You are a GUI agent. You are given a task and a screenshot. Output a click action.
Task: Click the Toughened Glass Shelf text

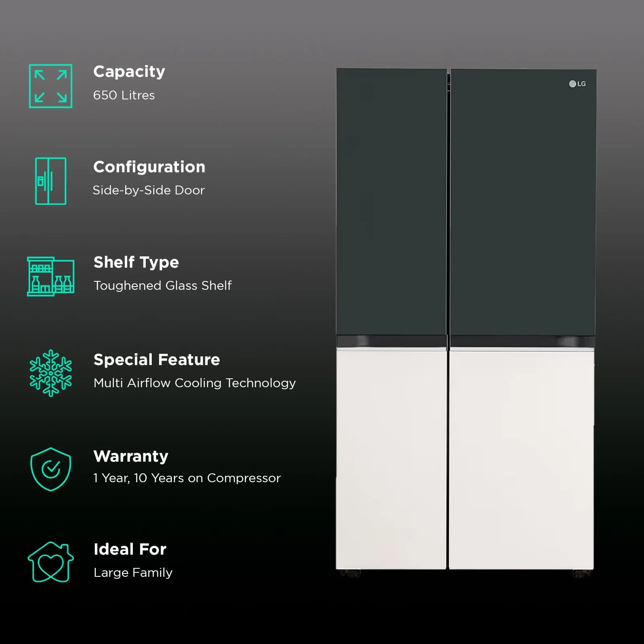(163, 286)
